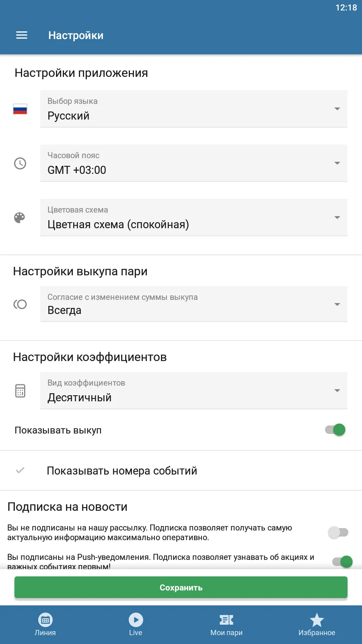The image size is (362, 644).
Task: Tap the color palette icon
Action: point(20,218)
